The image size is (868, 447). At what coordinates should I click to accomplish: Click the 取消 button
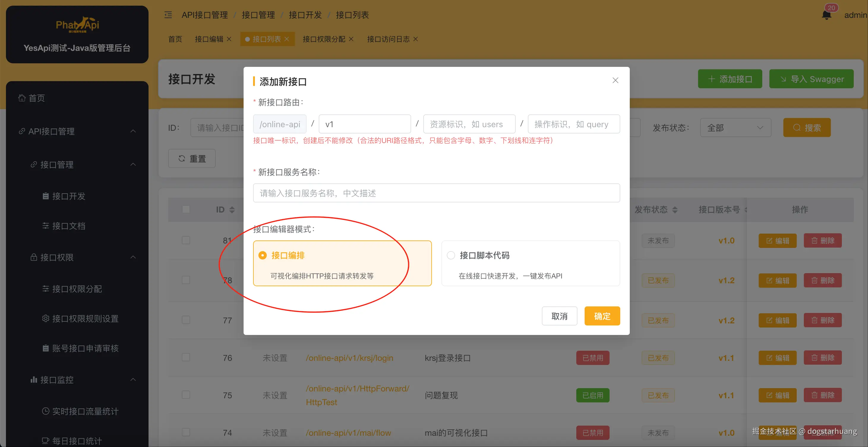point(559,316)
